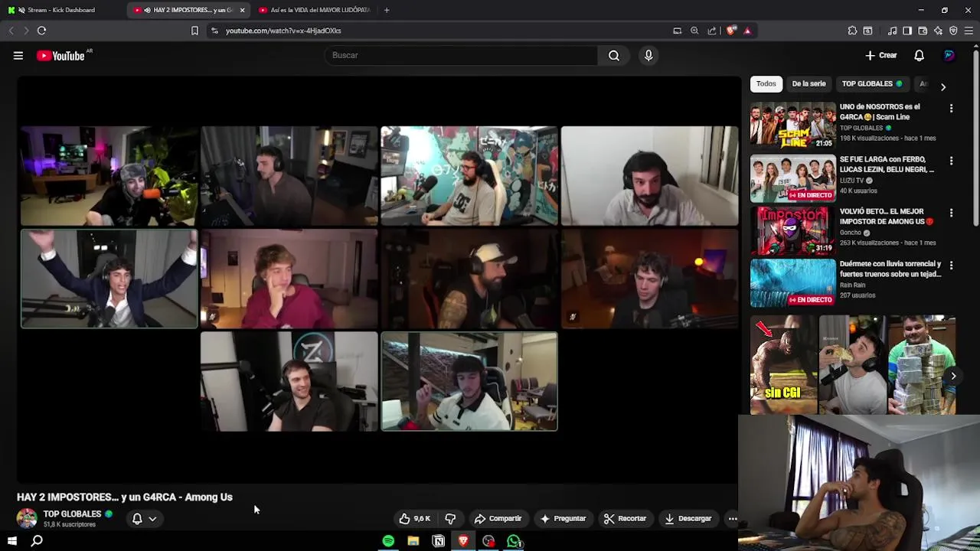This screenshot has width=980, height=551.
Task: Click the share-page icon in address bar
Action: 712,31
